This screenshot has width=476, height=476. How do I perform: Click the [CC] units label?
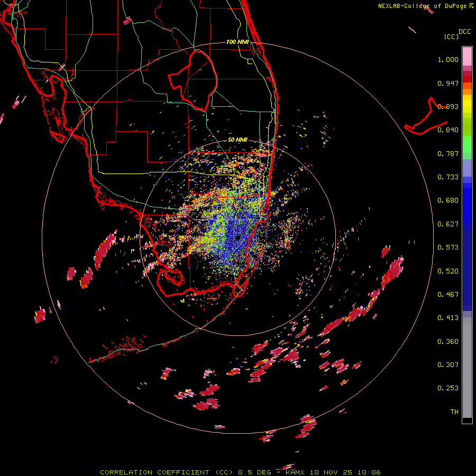(451, 36)
